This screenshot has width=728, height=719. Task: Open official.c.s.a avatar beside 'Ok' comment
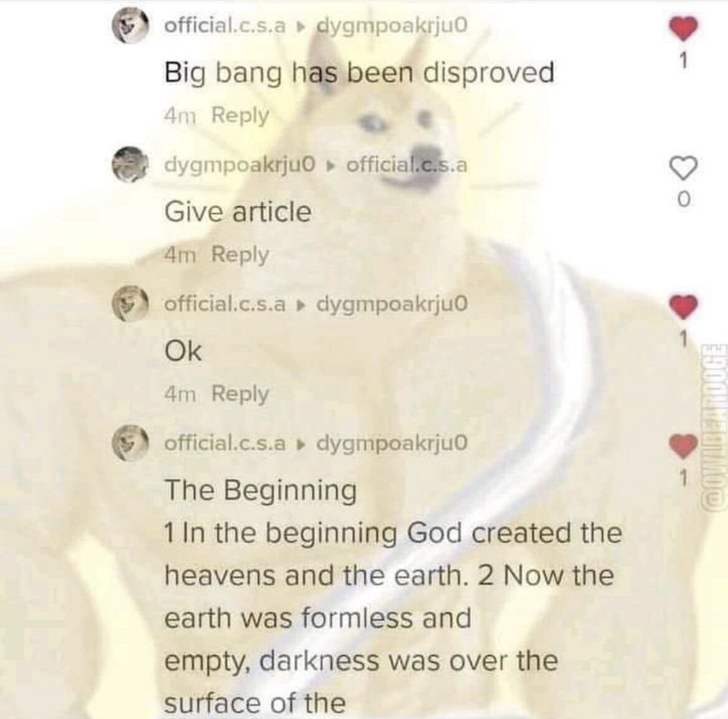(130, 304)
